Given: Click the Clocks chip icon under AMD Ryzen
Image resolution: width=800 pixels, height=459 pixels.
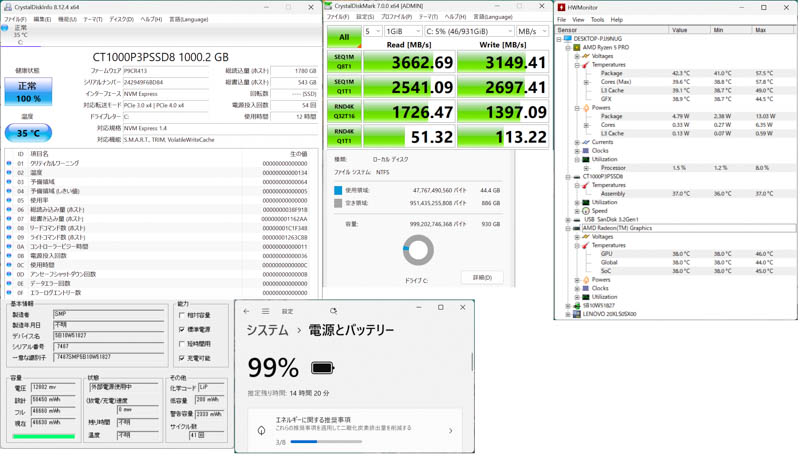Looking at the screenshot, I should pos(586,150).
